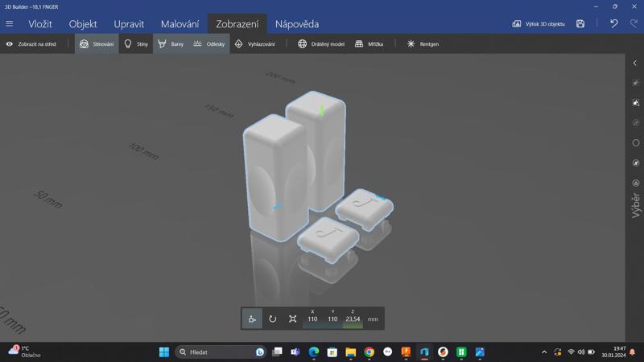This screenshot has height=362, width=644.
Task: Click the bright white icon in Výběr sidebar
Action: (x=636, y=103)
